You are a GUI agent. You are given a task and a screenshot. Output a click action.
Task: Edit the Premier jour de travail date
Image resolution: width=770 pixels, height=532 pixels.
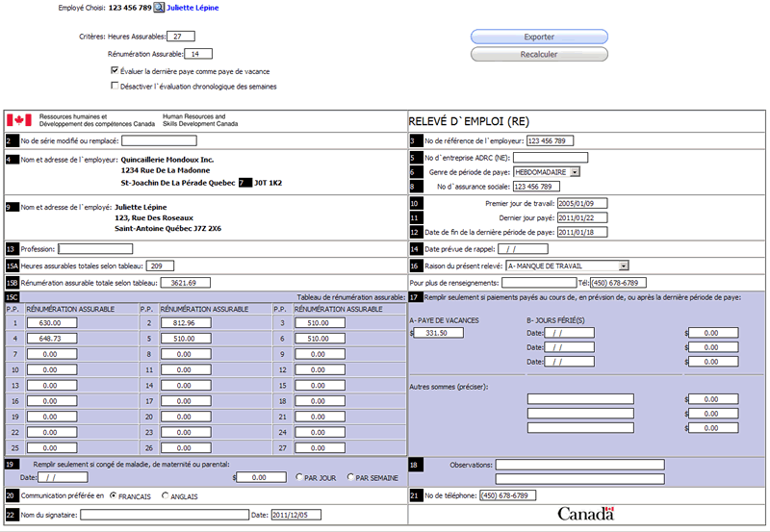[x=582, y=203]
